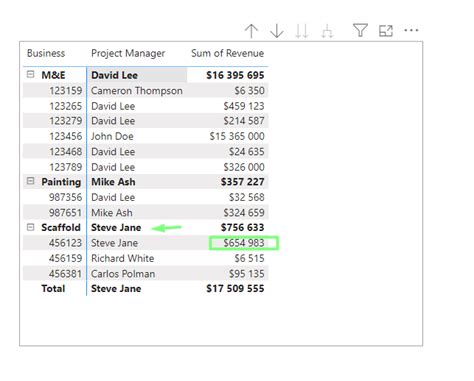
Task: Click David Lee in row 123468
Action: (x=113, y=152)
